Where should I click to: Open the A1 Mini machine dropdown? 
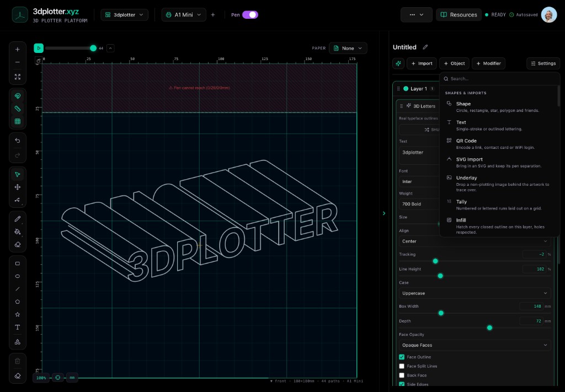(184, 15)
